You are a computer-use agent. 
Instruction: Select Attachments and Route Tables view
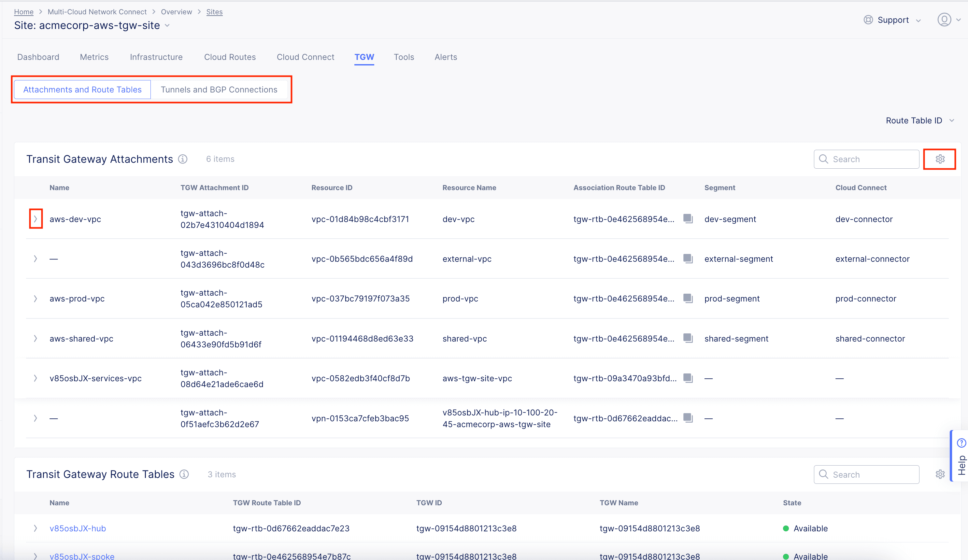click(x=82, y=90)
